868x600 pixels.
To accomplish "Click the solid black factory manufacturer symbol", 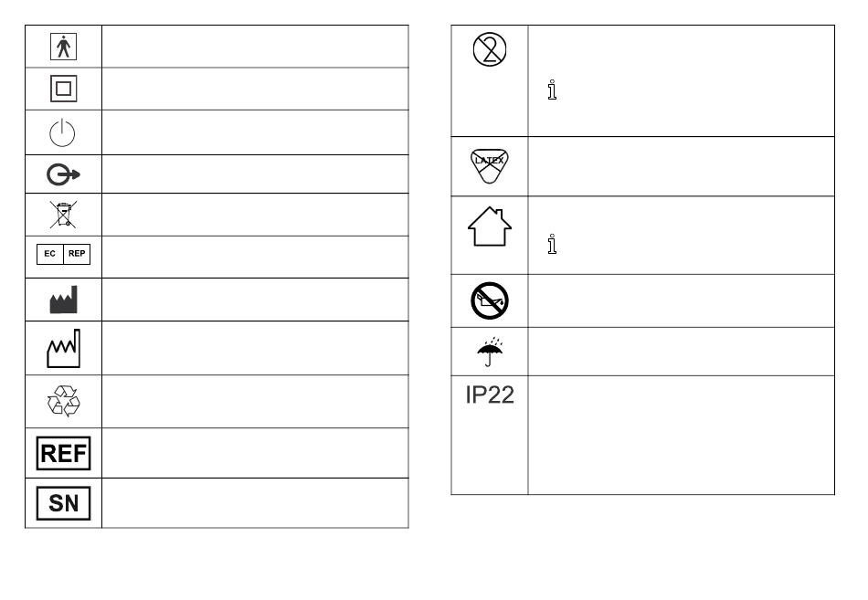I will click(x=63, y=300).
